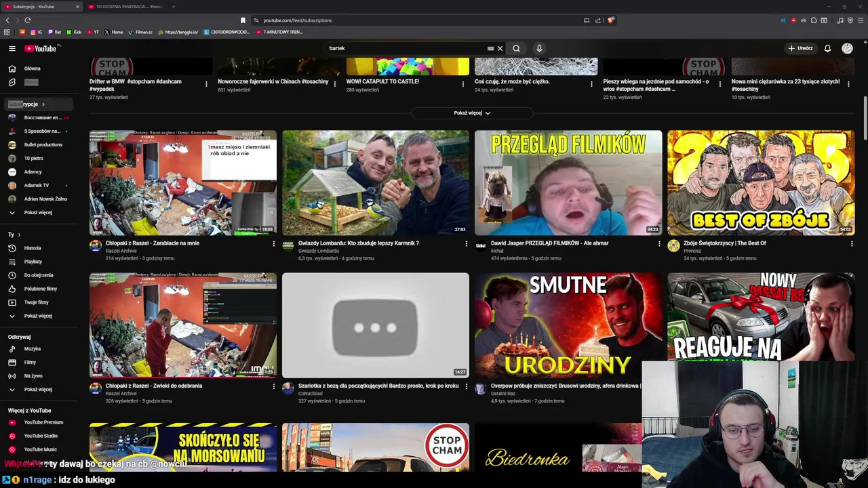Open options for Chłopaki z Raszei - Zwłoki video
Viewport: 868px width, 488px height.
click(x=274, y=386)
